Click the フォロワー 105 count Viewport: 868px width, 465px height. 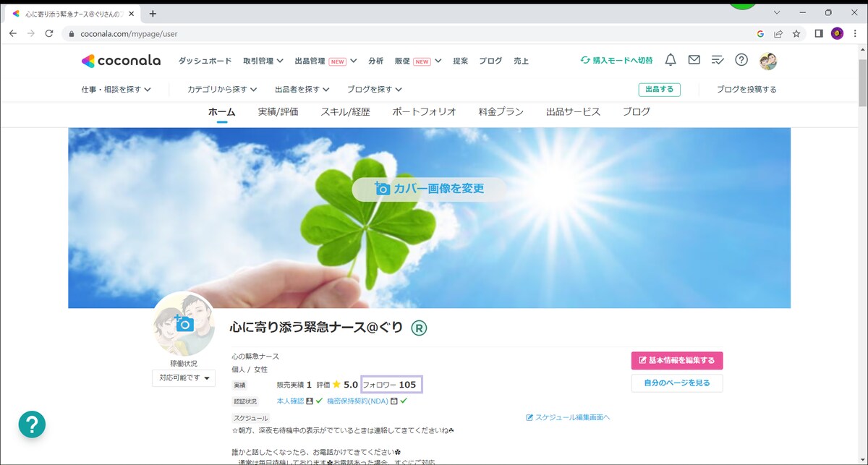tap(391, 385)
